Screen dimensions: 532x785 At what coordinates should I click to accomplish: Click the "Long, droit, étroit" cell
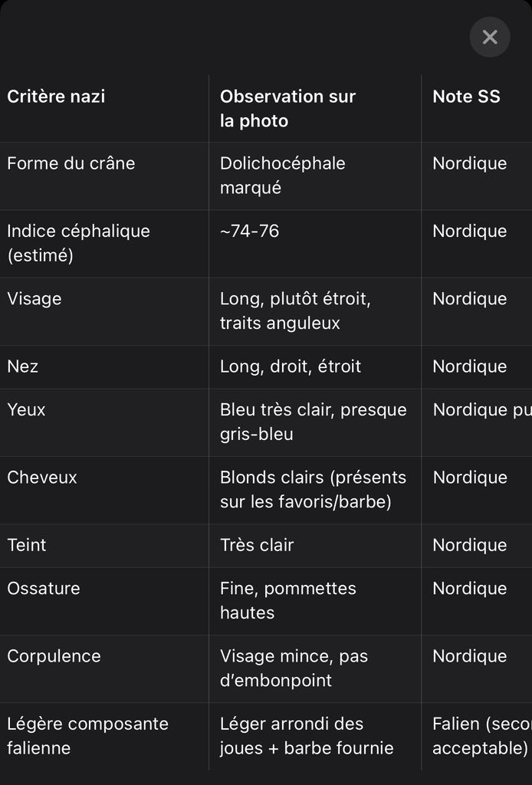(290, 366)
